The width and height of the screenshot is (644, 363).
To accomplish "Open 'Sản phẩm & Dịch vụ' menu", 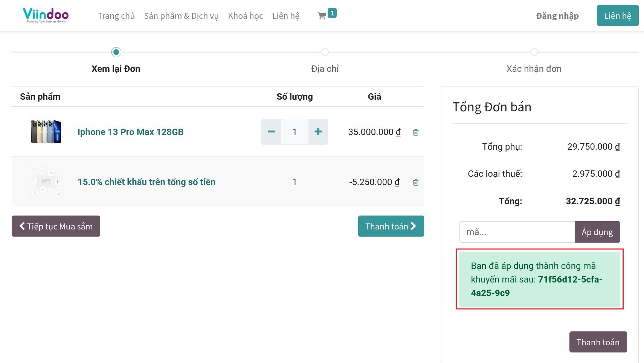I will (x=181, y=16).
